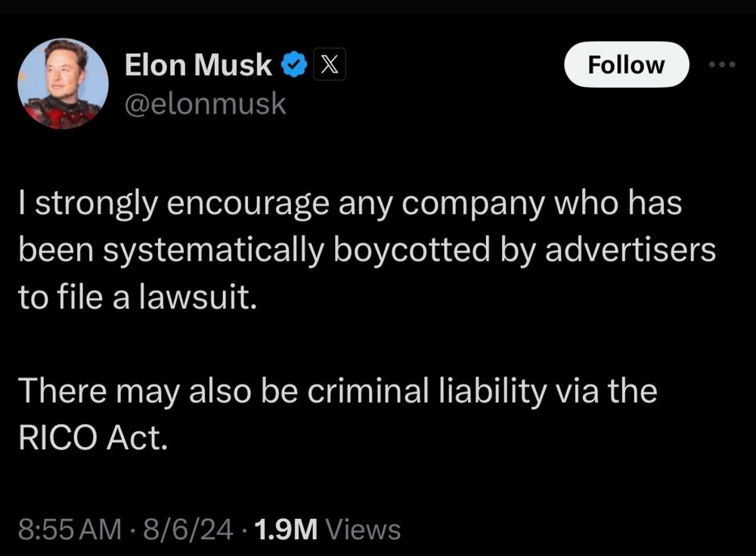Screen dimensions: 756x556
Task: Click the "to file a lawsuit." line
Action: coord(138,296)
